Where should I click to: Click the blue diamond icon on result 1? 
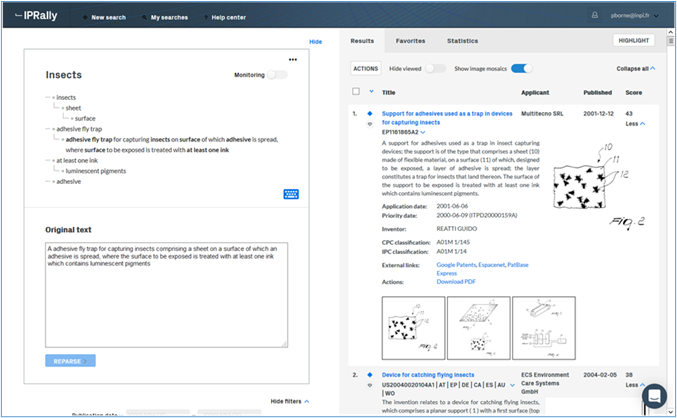(x=370, y=114)
